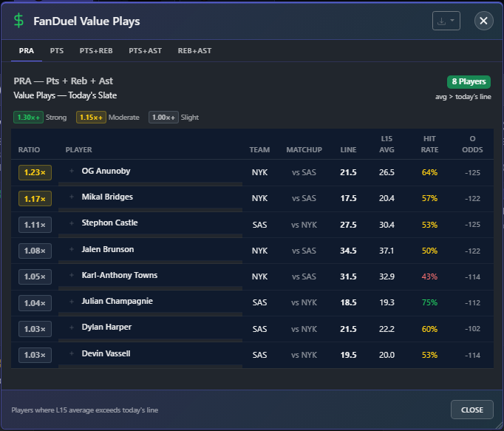
Task: Click the 26.5 L15 average value
Action: 386,172
